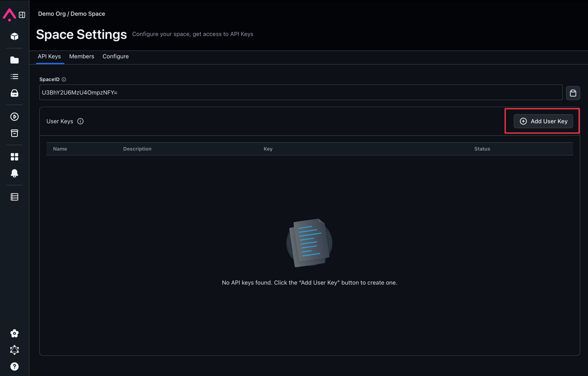This screenshot has width=588, height=376.
Task: Click the table rows icon in sidebar
Action: pyautogui.click(x=15, y=197)
